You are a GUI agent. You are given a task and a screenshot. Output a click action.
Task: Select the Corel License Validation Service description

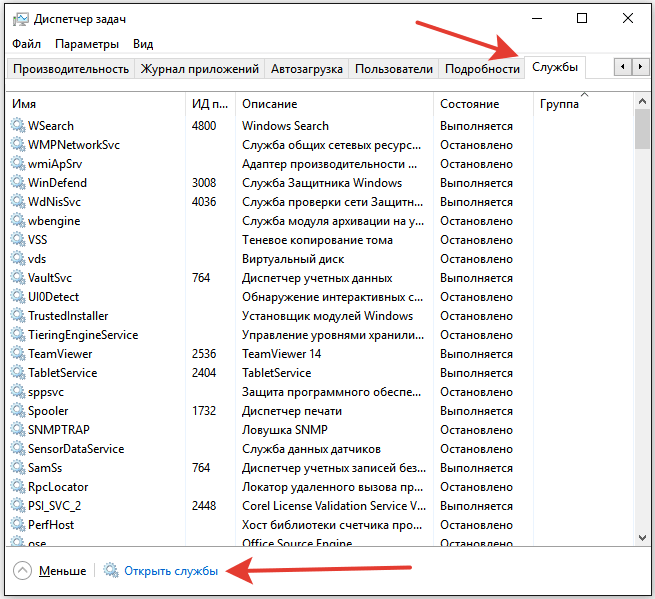point(334,505)
